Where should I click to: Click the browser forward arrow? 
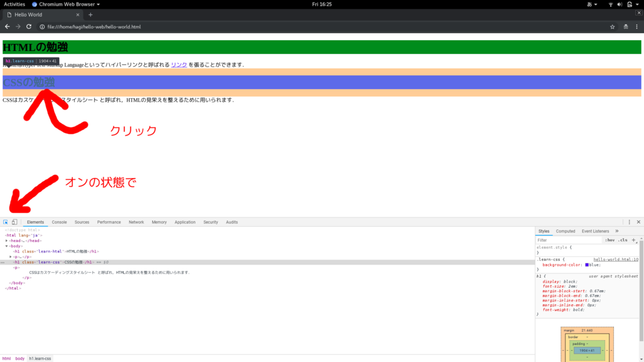pyautogui.click(x=18, y=26)
